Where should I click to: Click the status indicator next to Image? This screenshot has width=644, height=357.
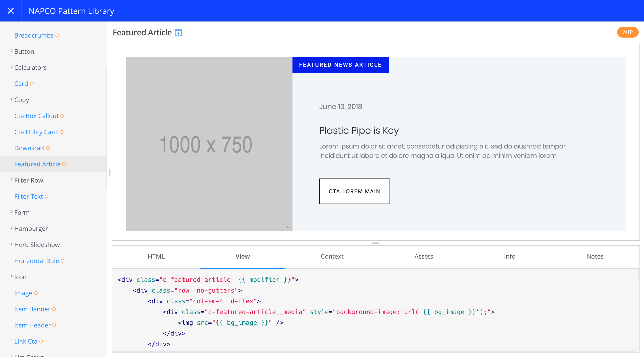pyautogui.click(x=36, y=293)
